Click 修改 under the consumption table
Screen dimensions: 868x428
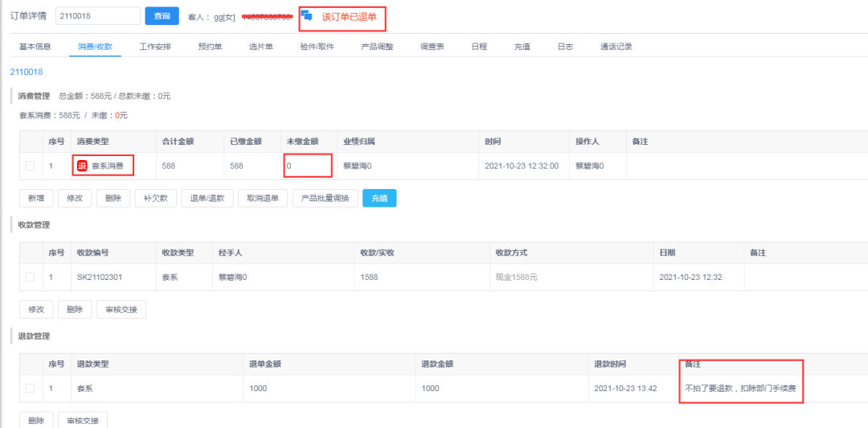(x=75, y=198)
